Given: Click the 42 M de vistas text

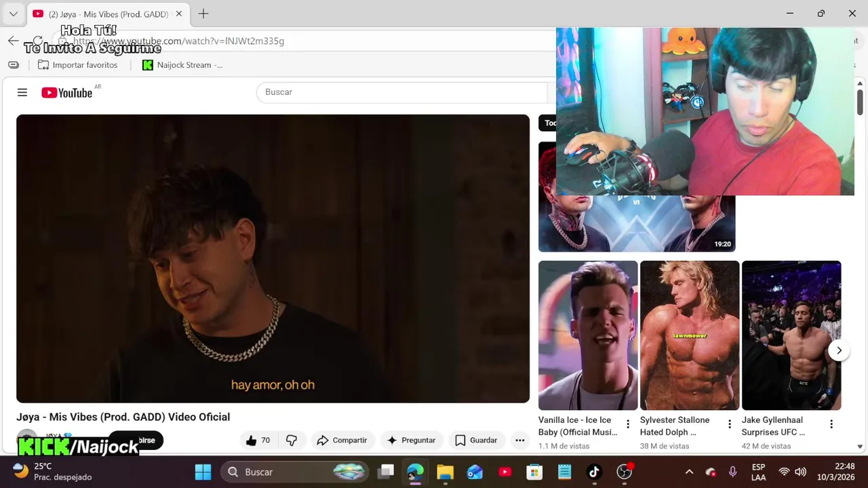Looking at the screenshot, I should [x=766, y=446].
